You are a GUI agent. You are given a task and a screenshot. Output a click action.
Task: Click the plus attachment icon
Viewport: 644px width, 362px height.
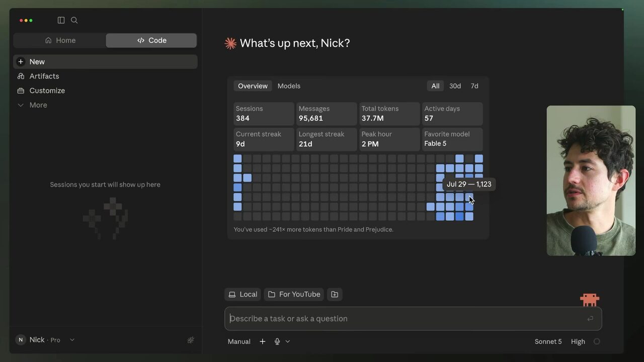tap(262, 341)
